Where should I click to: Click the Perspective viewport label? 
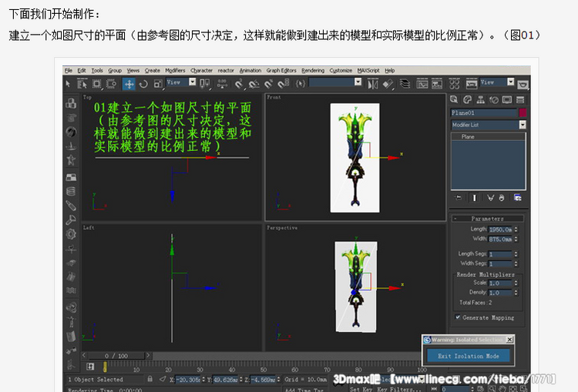pyautogui.click(x=282, y=228)
